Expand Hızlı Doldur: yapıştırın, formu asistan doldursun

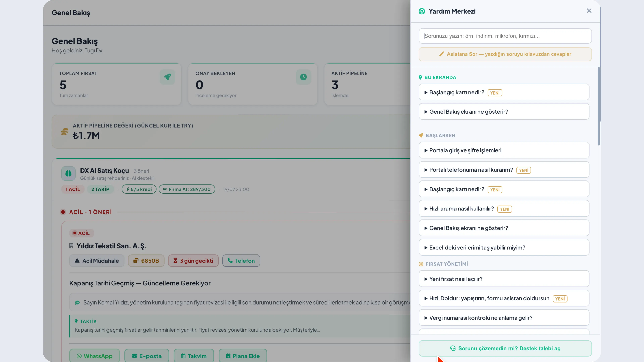click(504, 298)
